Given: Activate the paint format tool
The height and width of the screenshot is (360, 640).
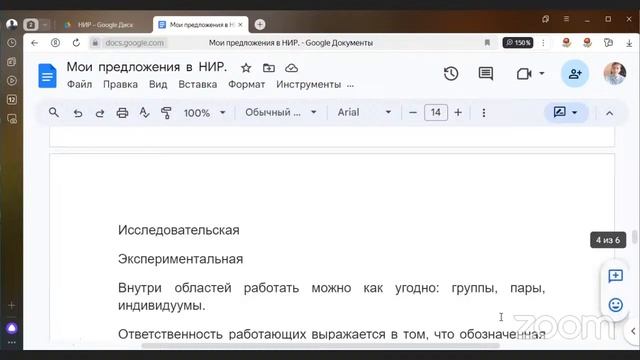Looking at the screenshot, I should tap(166, 113).
